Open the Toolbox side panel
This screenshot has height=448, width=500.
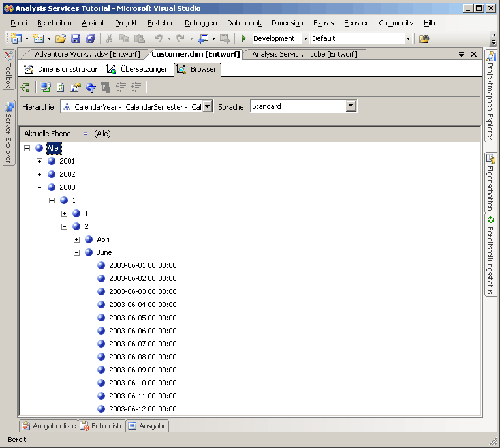pos(8,70)
